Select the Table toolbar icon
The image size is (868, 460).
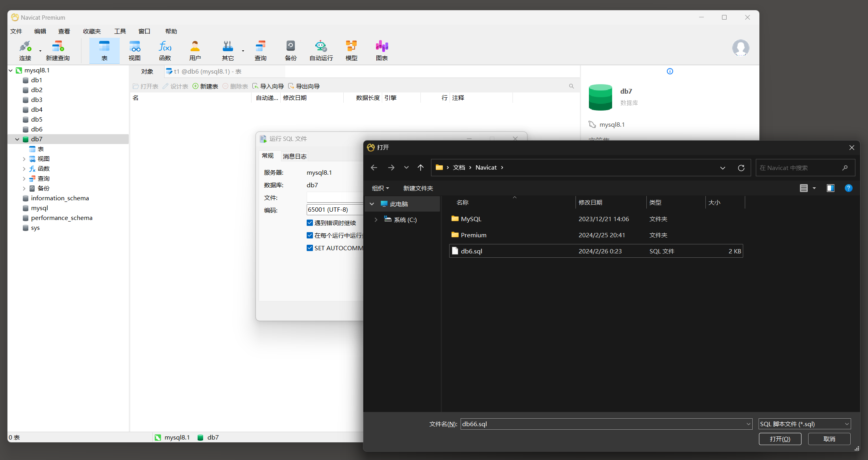click(x=104, y=50)
